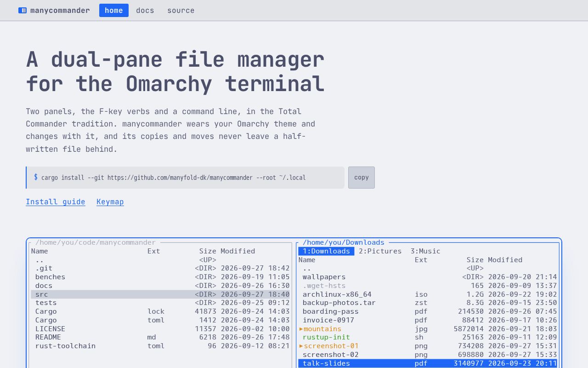Switch to the 2:Pictures tab
This screenshot has height=368, width=588.
(380, 251)
